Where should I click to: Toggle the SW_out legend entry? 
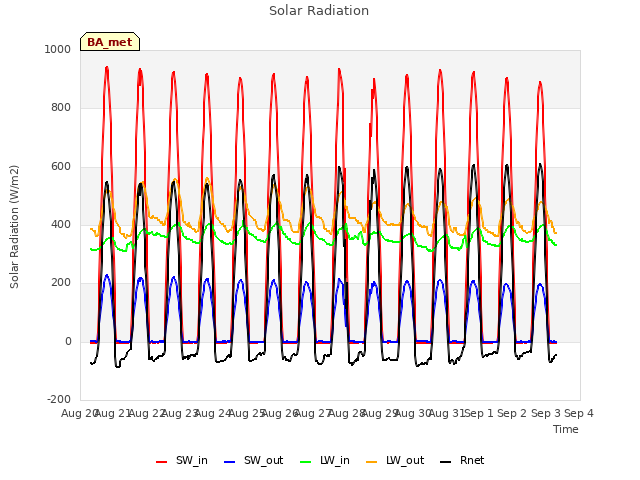pos(253,461)
